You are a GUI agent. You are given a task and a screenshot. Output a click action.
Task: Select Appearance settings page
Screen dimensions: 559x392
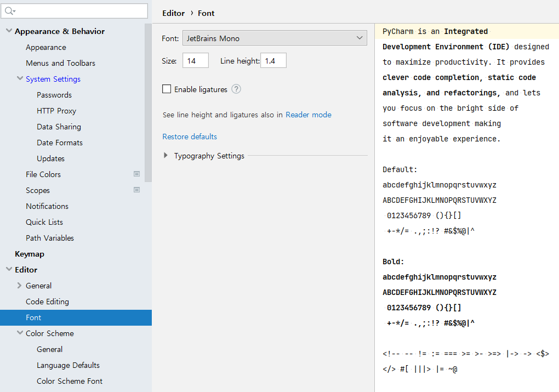pos(45,47)
